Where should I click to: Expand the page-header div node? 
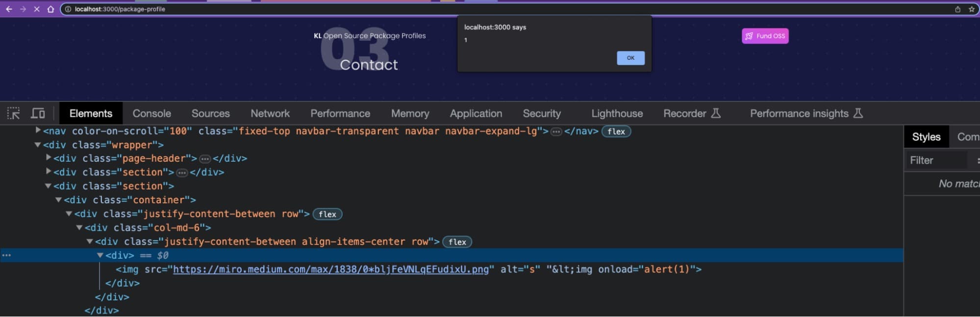pyautogui.click(x=48, y=158)
